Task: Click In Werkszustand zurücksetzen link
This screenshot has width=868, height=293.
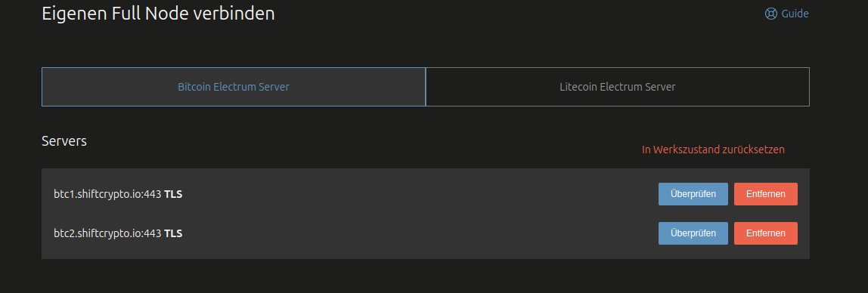Action: 713,150
